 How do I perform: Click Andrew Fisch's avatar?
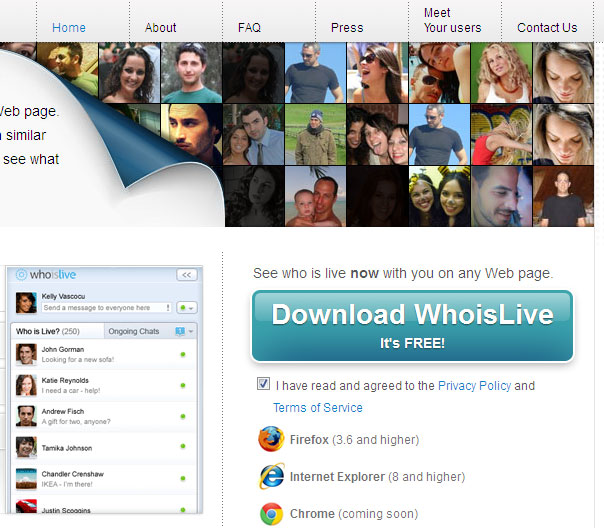(26, 416)
